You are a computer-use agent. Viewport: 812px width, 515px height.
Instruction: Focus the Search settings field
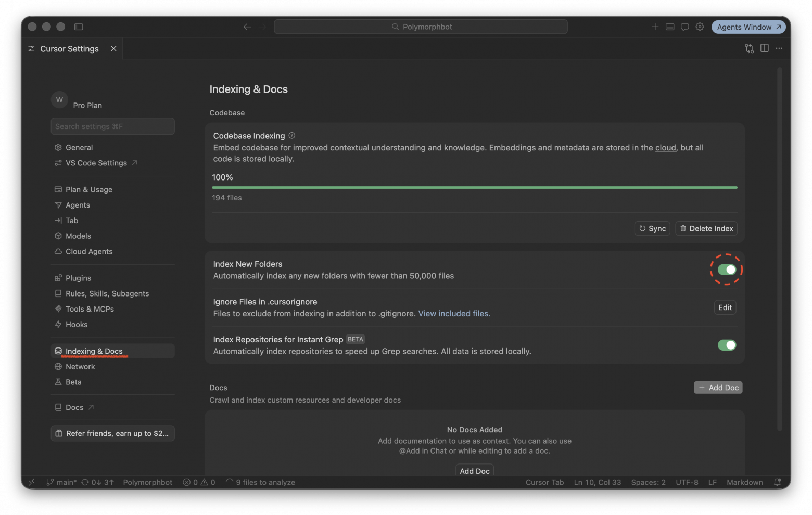coord(112,126)
